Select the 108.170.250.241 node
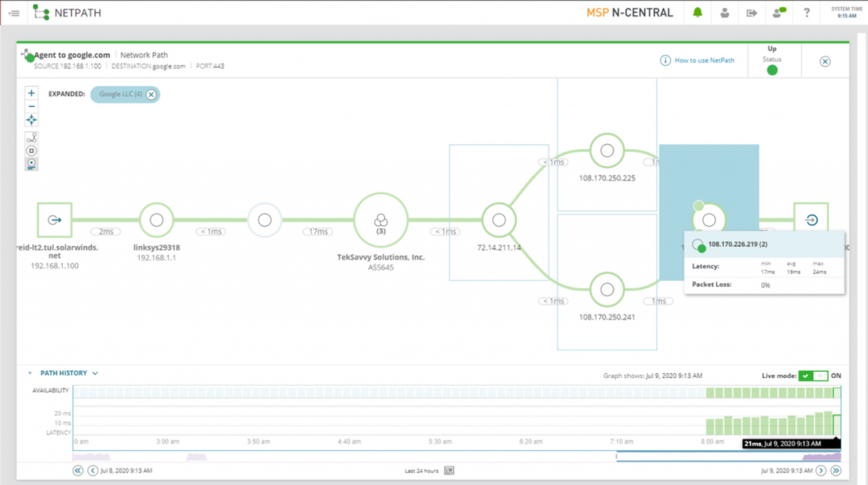868x485 pixels. pyautogui.click(x=607, y=290)
